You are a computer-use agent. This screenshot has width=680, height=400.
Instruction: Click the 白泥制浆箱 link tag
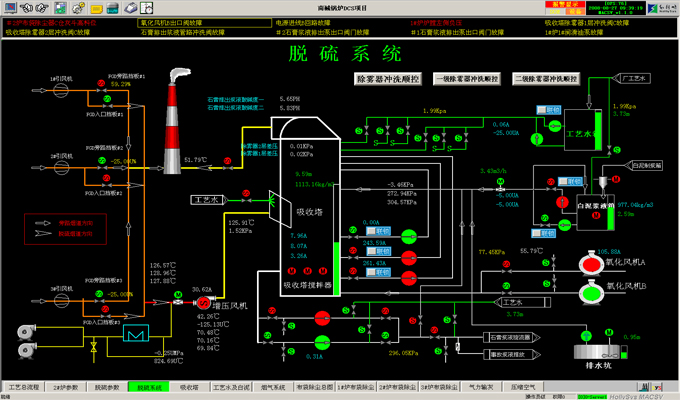644,165
